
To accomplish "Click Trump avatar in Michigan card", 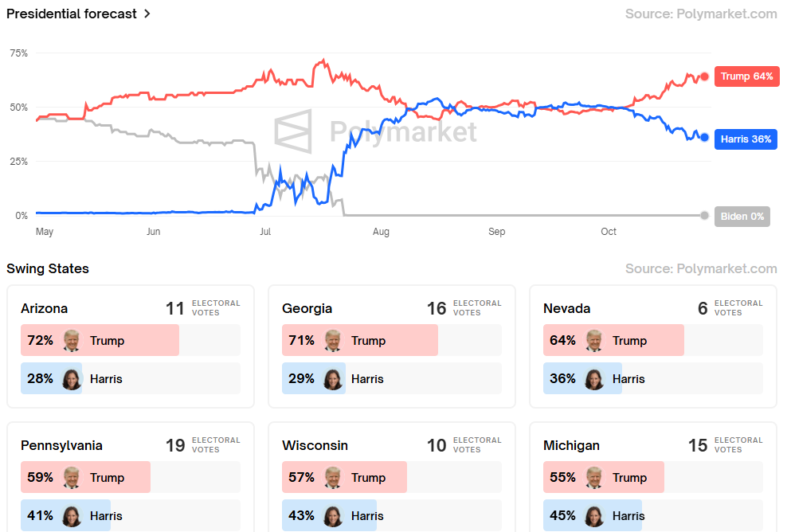I will click(594, 477).
